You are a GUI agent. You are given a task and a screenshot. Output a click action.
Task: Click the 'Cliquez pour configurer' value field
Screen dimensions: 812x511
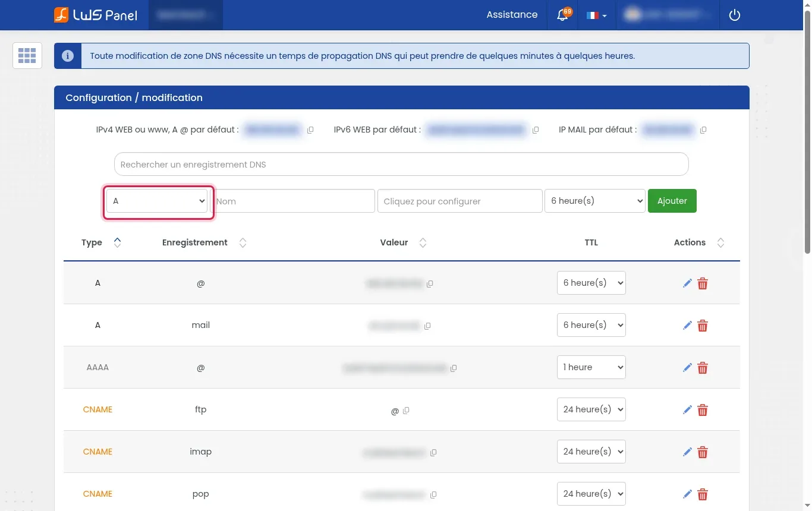tap(460, 201)
